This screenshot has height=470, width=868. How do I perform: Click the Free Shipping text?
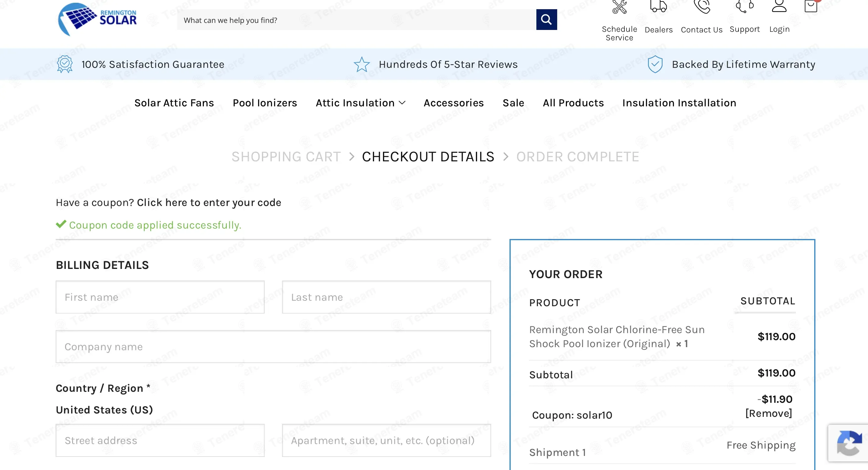tap(761, 445)
